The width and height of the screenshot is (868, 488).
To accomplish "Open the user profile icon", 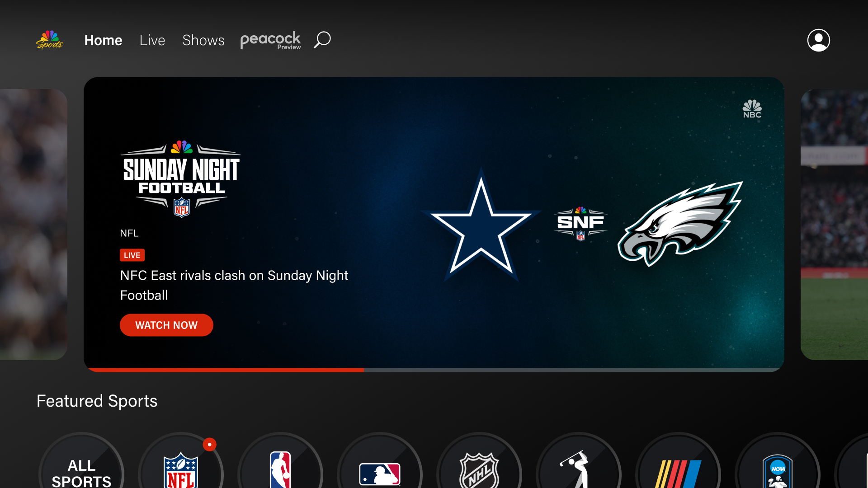I will click(x=819, y=40).
